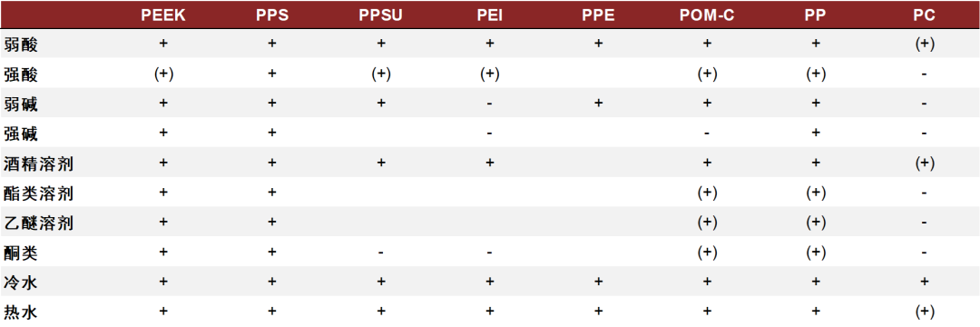This screenshot has width=980, height=327.
Task: Click the 酒精溶剂 row label
Action: point(38,163)
